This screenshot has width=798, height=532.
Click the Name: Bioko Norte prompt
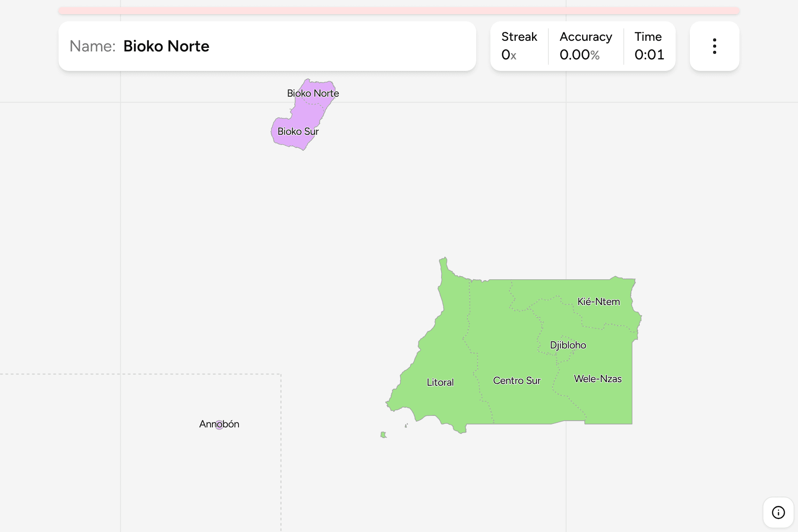[267, 46]
